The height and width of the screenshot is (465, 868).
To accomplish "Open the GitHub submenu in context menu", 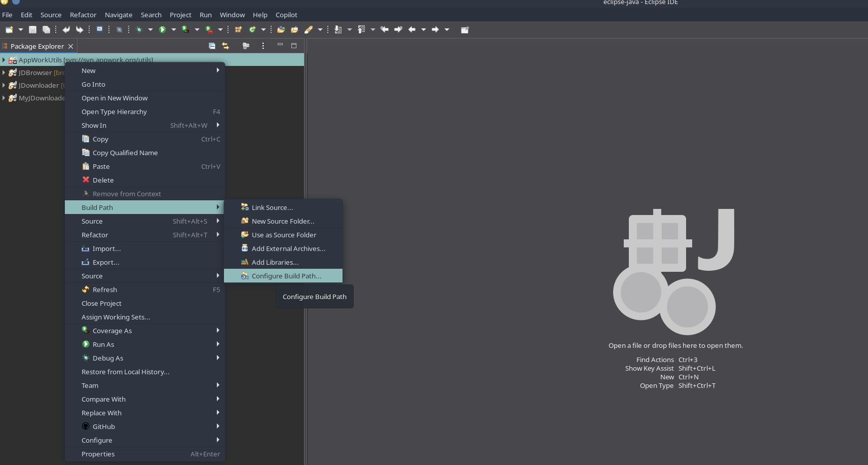I will (145, 426).
